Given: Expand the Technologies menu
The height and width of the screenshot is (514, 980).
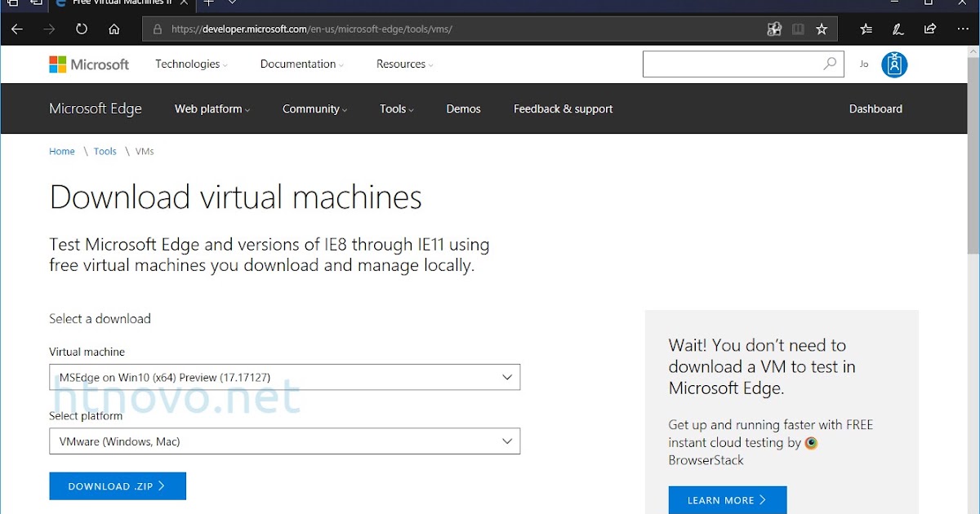Looking at the screenshot, I should pyautogui.click(x=192, y=64).
